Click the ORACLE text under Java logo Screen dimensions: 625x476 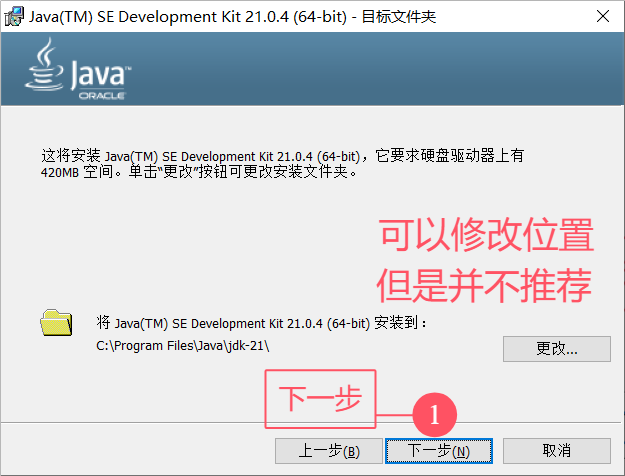click(x=106, y=95)
